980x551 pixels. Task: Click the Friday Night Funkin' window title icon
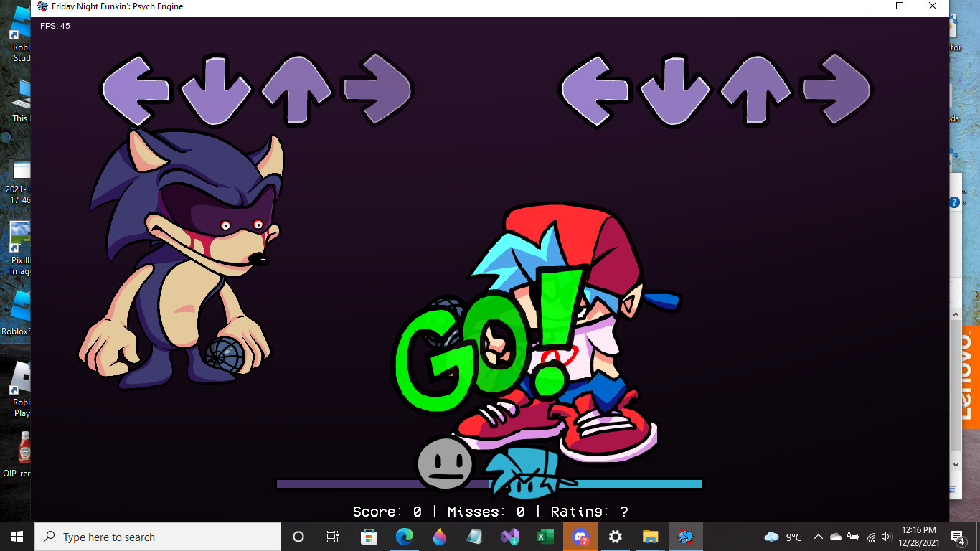[42, 6]
